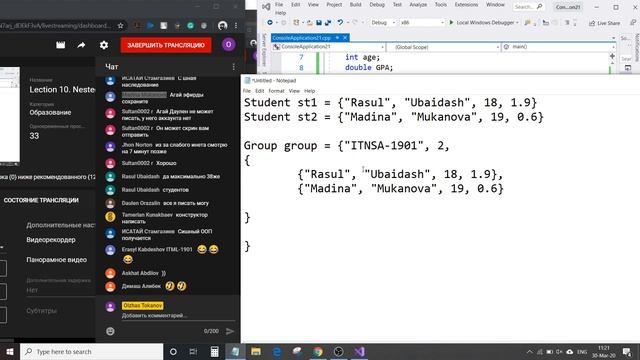
Task: Open Notepad's Edit menu
Action: coord(260,91)
